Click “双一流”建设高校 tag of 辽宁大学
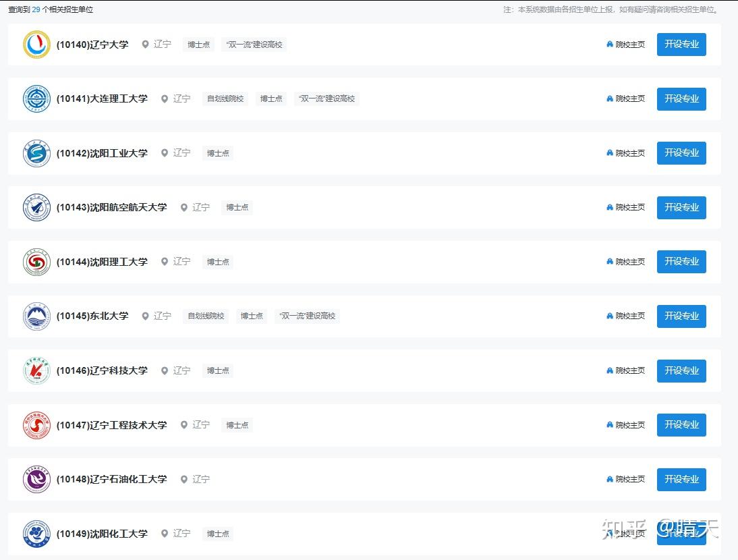Viewport: 738px width, 560px height. click(254, 45)
